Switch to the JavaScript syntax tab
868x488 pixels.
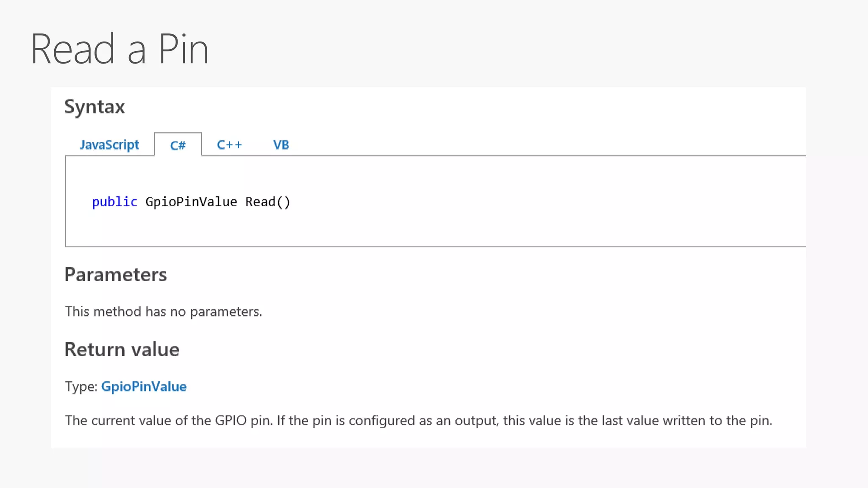click(x=109, y=145)
